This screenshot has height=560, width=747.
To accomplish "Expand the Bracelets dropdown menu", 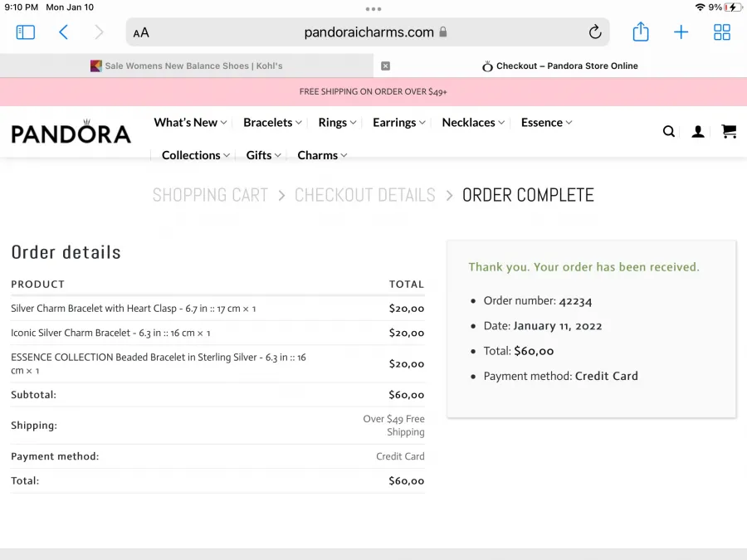I will (x=272, y=123).
